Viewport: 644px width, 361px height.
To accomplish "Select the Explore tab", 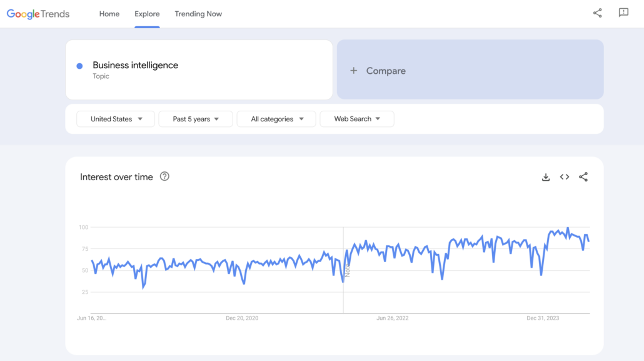I will (147, 14).
